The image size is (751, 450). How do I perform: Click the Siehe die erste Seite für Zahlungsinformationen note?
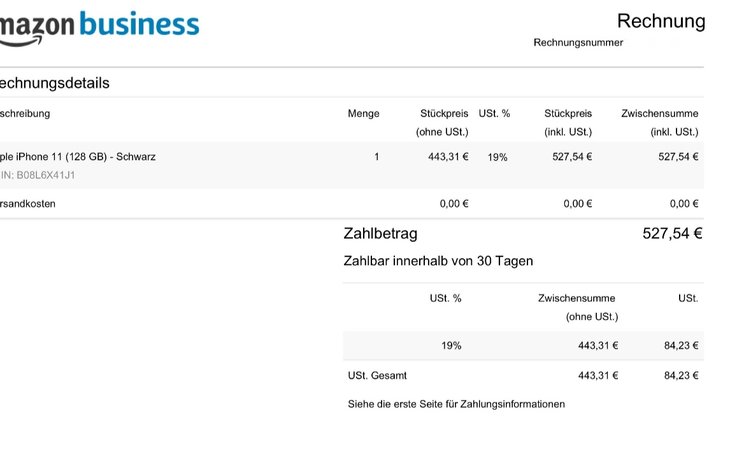(456, 404)
